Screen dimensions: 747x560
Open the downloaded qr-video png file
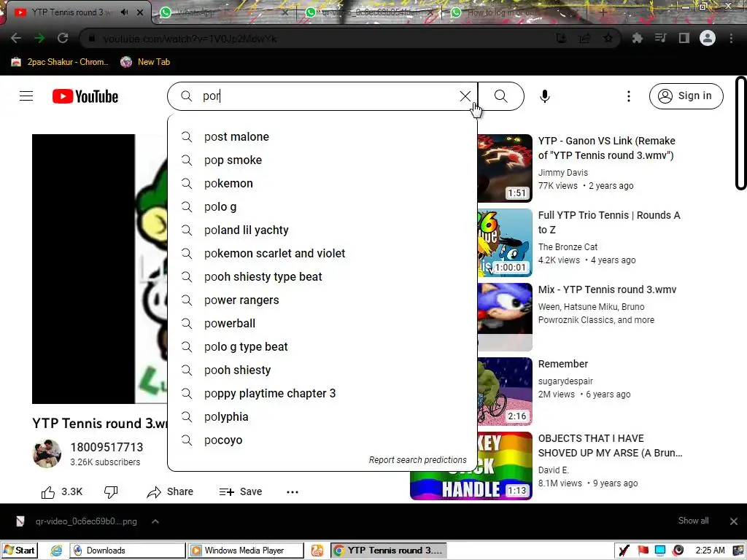(x=77, y=521)
